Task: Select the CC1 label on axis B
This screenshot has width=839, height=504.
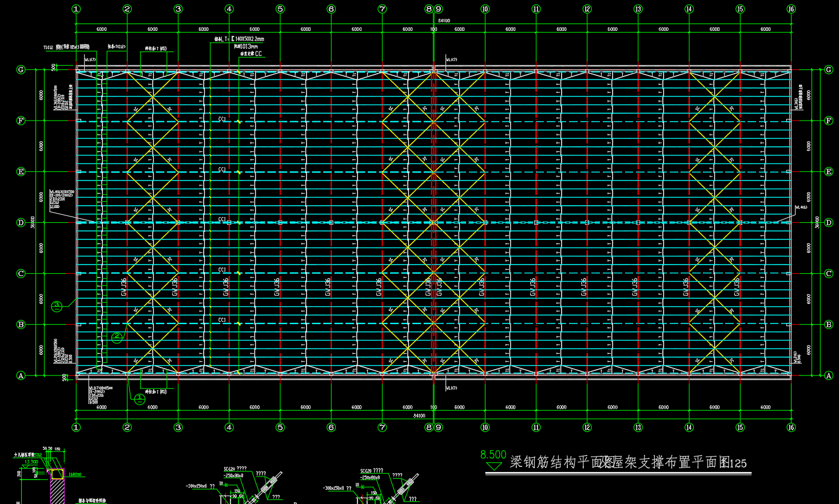Action: click(x=222, y=320)
